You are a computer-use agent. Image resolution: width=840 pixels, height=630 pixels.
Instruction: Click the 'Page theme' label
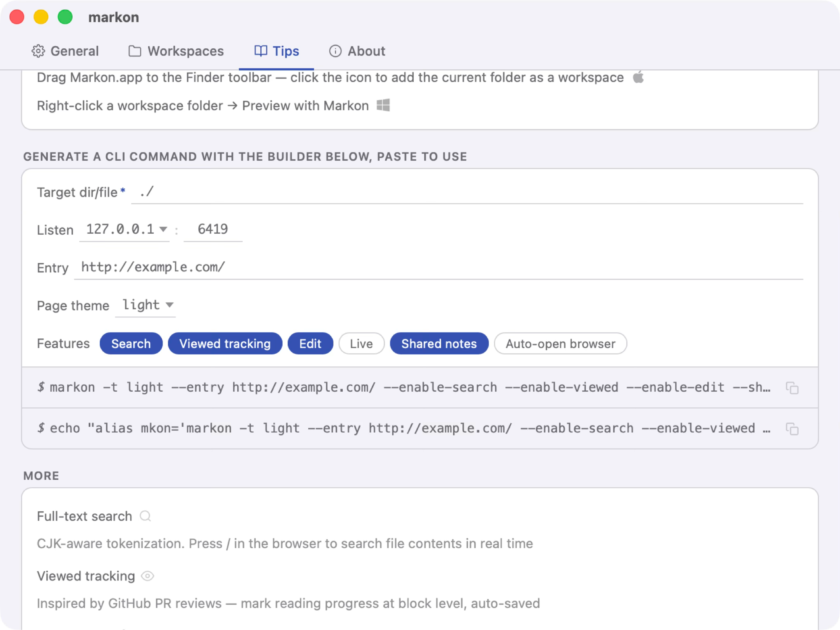pos(73,306)
